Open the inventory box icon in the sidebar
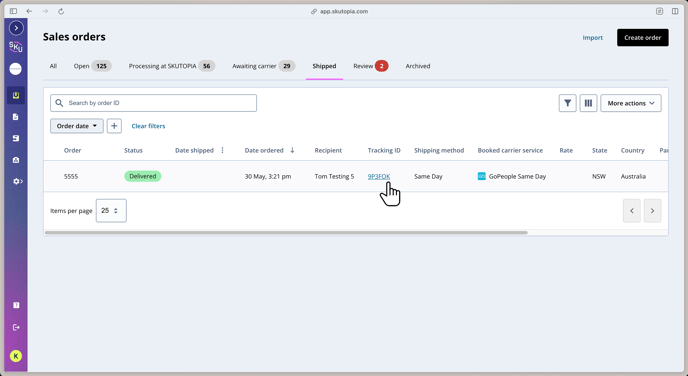 click(16, 138)
